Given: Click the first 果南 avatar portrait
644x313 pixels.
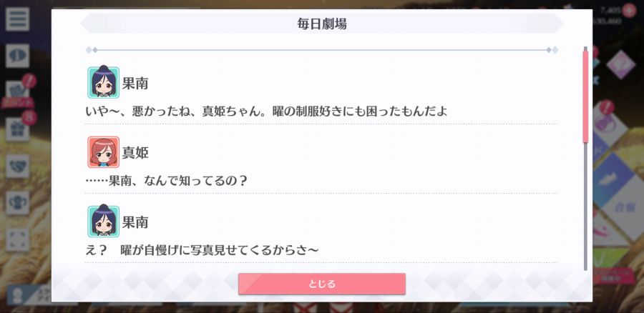Looking at the screenshot, I should tap(104, 82).
